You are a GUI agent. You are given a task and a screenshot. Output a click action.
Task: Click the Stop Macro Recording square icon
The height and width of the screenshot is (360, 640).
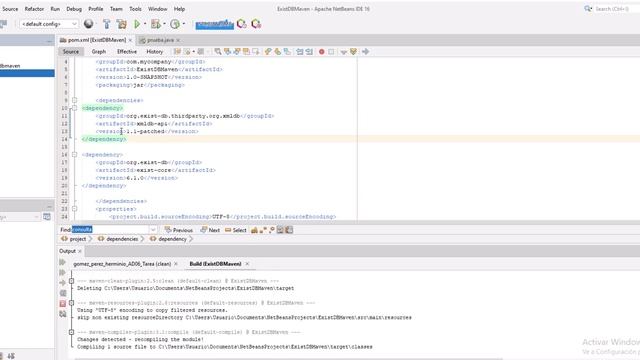tap(331, 52)
